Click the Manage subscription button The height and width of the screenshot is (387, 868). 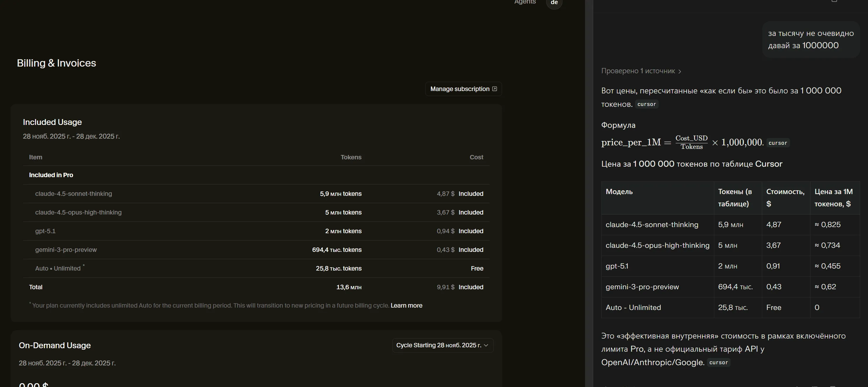(460, 89)
